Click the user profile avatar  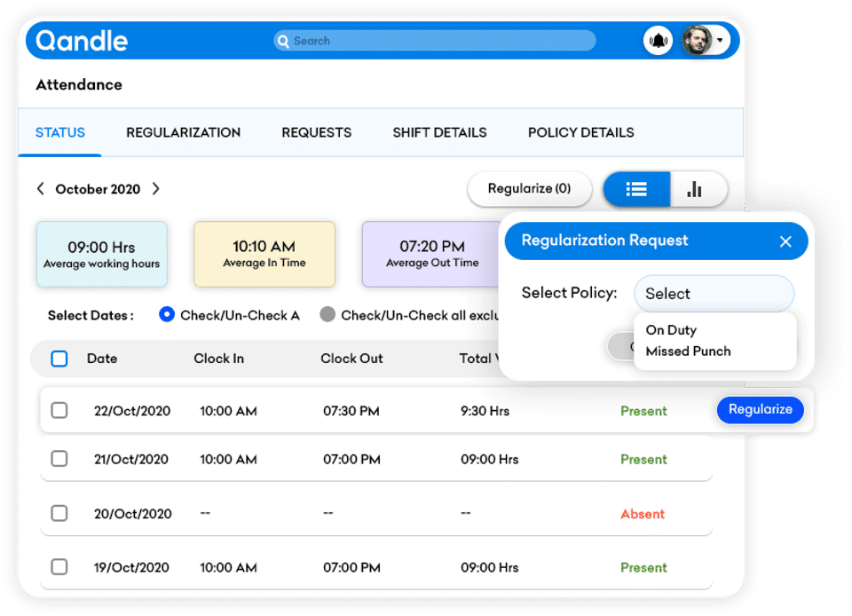point(697,40)
